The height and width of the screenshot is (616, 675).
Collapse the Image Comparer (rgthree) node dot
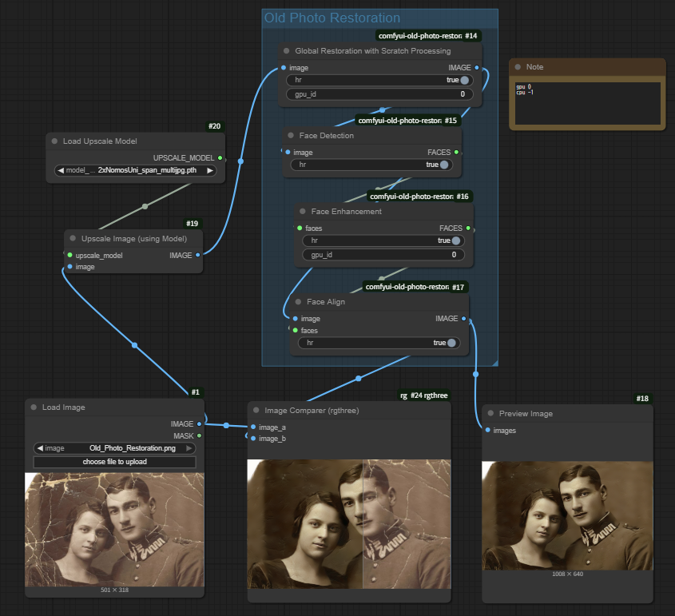(256, 411)
